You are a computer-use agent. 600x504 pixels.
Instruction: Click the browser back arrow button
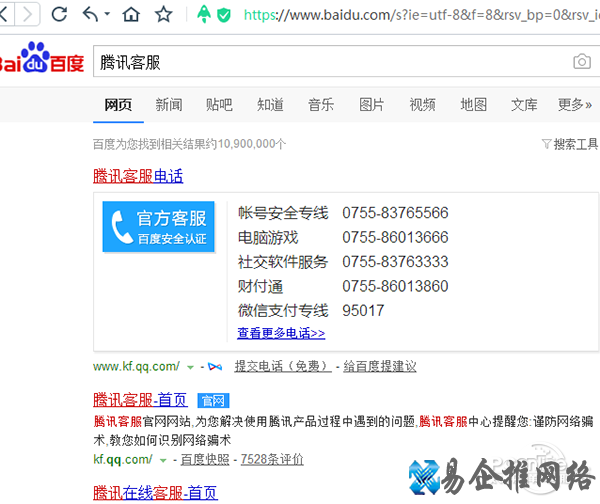coord(5,15)
